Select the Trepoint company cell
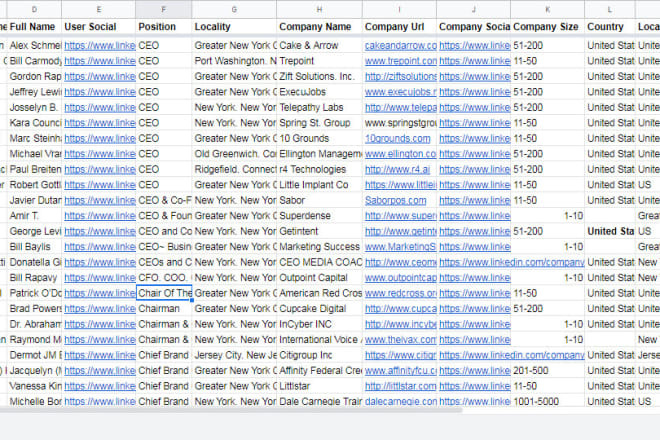 click(319, 61)
